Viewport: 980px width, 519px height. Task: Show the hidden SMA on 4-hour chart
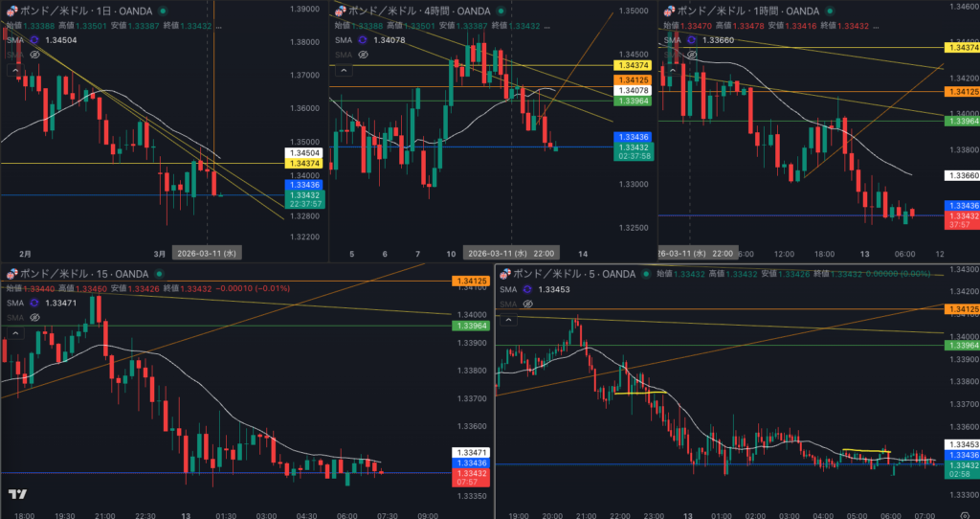pyautogui.click(x=363, y=55)
